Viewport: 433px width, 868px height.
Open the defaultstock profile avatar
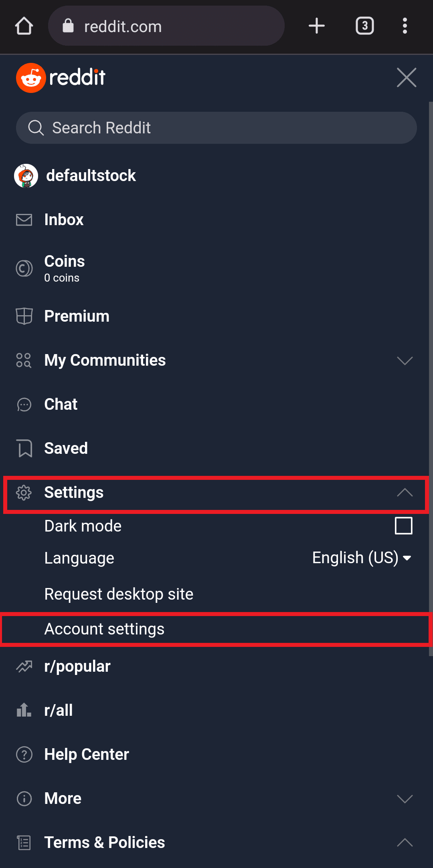[x=26, y=176]
